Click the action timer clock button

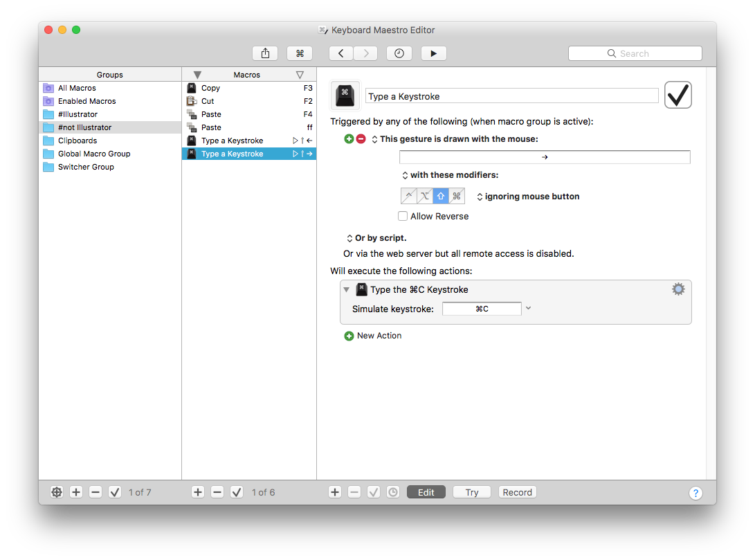[393, 492]
